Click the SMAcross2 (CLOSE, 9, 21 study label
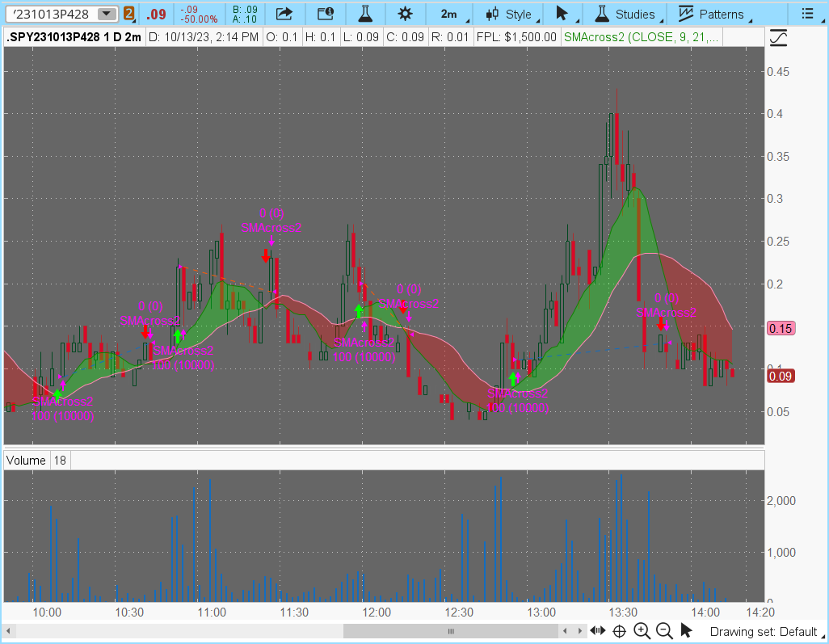 click(x=641, y=37)
